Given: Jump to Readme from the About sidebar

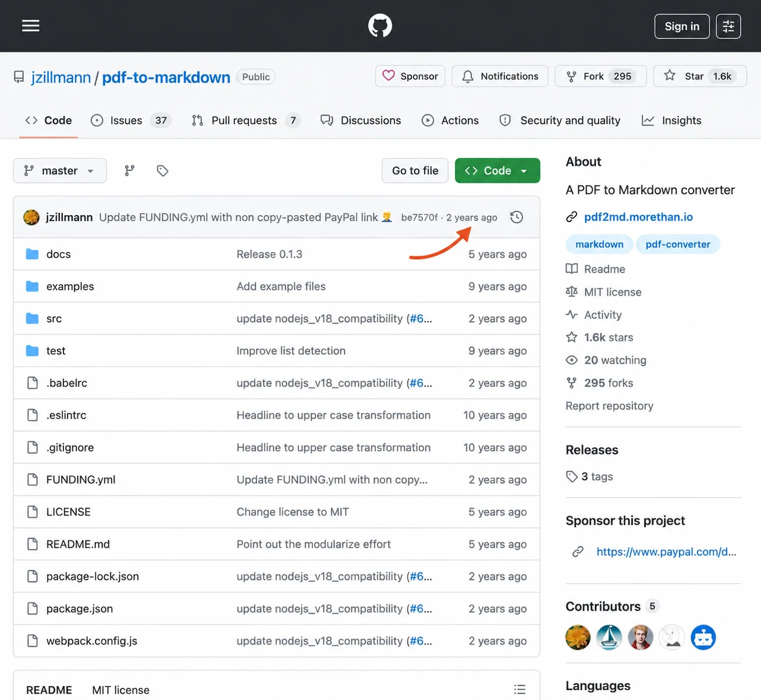Looking at the screenshot, I should tap(596, 269).
